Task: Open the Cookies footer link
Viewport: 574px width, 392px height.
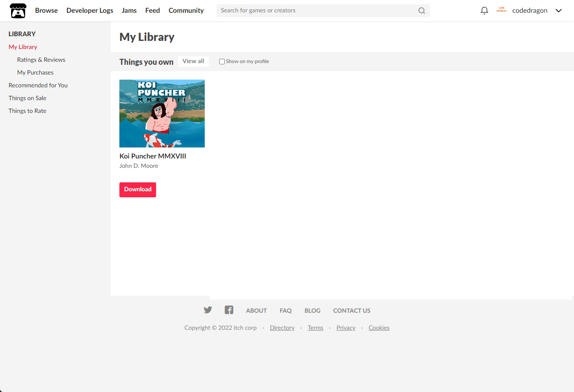Action: 379,328
